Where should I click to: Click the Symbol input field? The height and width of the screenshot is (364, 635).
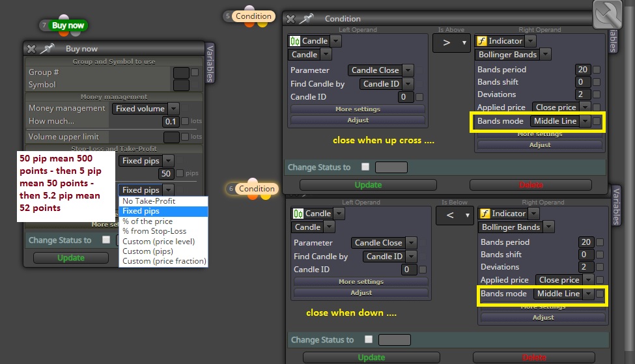pyautogui.click(x=181, y=85)
